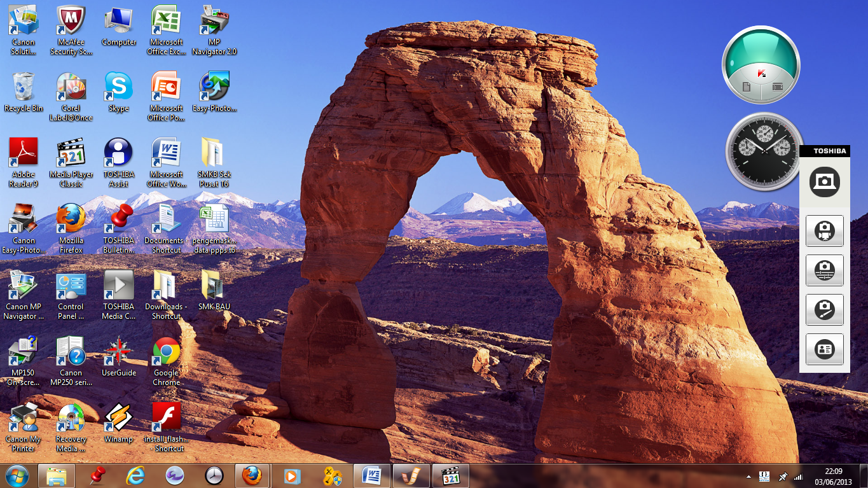868x488 pixels.
Task: Open Canon Easy-PhotoPrint desktop shortcut
Action: tap(24, 228)
